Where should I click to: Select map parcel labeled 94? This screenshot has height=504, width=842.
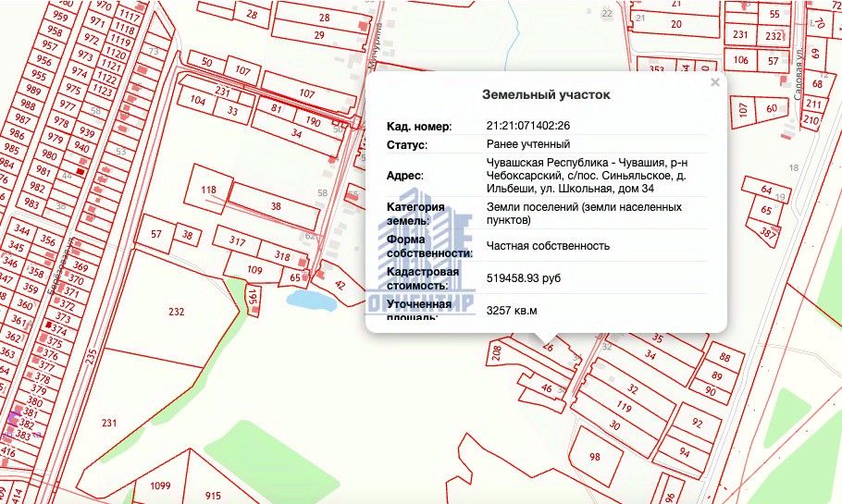[684, 452]
